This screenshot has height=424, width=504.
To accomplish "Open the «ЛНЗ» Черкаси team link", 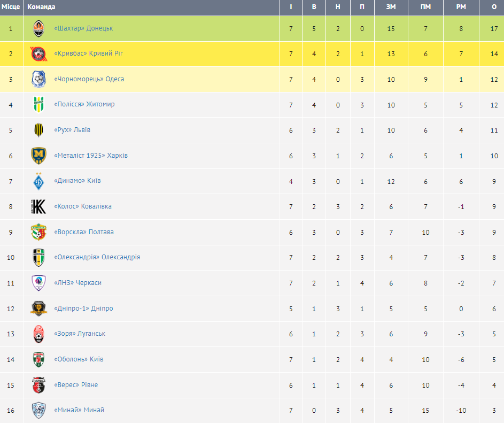I will pyautogui.click(x=77, y=283).
